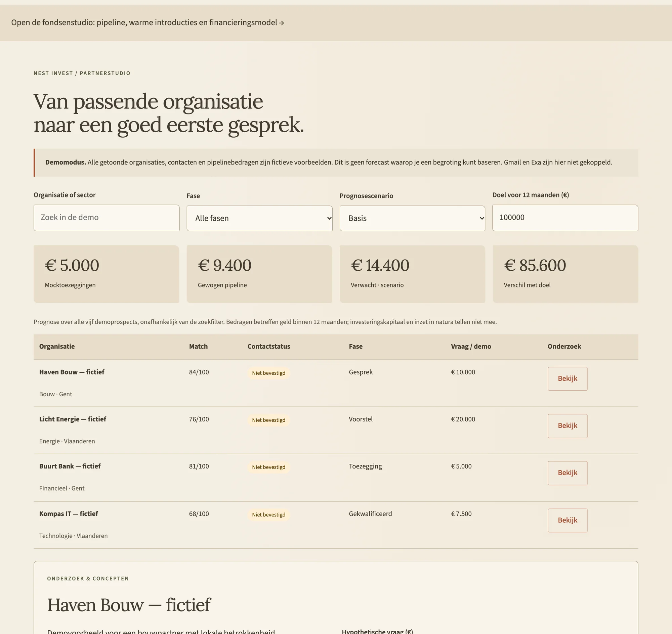This screenshot has width=672, height=634.
Task: Click Bekijk for Licht Energie
Action: pos(568,426)
